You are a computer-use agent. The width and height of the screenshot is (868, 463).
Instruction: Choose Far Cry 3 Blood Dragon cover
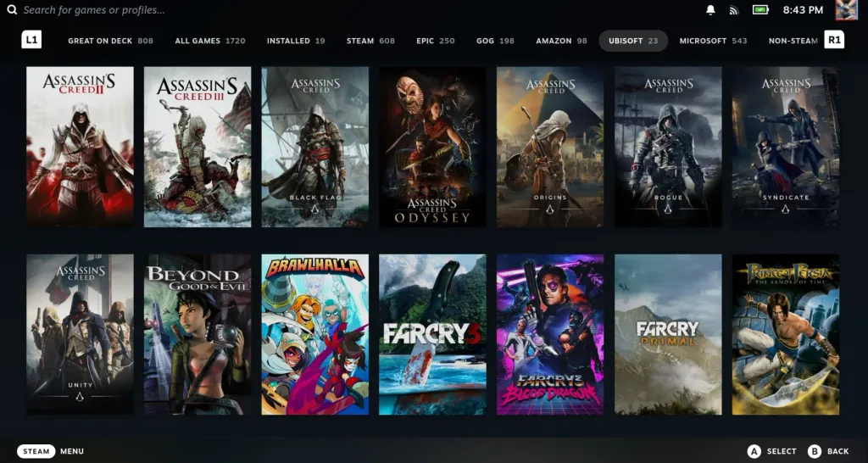click(x=550, y=334)
